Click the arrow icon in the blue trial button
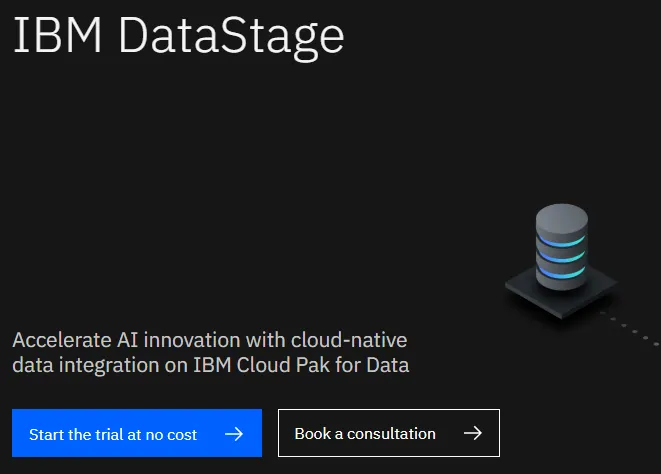Viewport: 661px width, 474px height. click(x=234, y=434)
